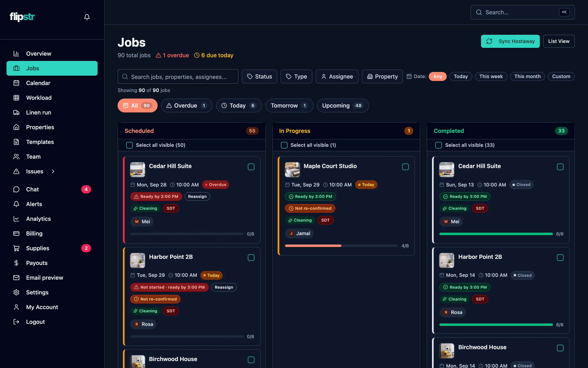Screen dimensions: 588x368
Task: Check the Scheduled Harbor Point 2B card
Action: click(251, 258)
